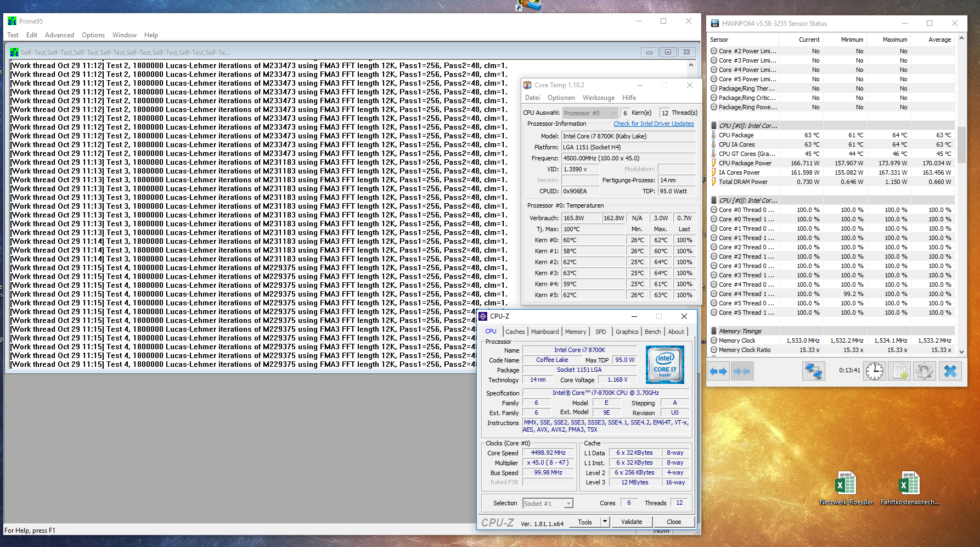This screenshot has width=980, height=547.
Task: Click the HWiNFO sensor list scroll-down arrow
Action: click(961, 351)
